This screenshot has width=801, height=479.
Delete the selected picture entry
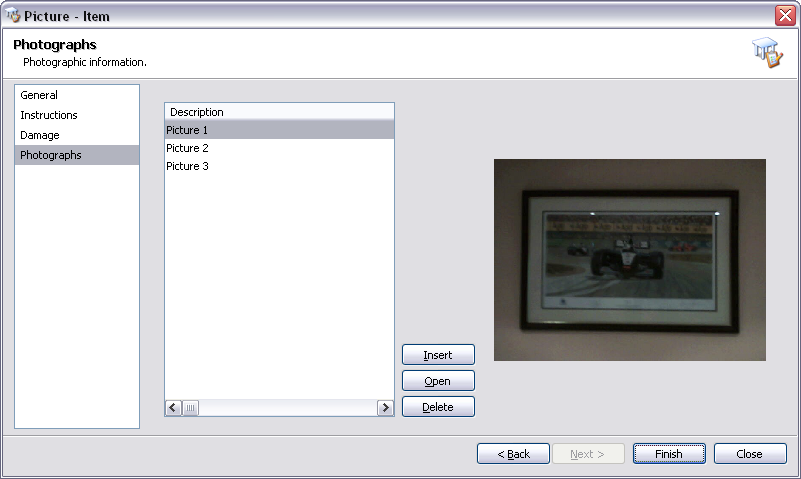[438, 407]
